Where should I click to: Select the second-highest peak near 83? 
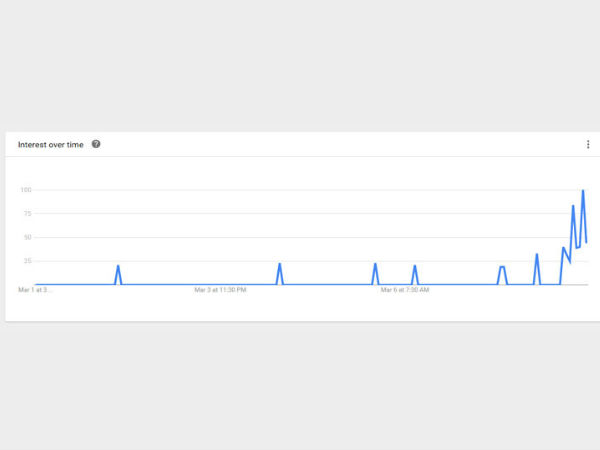[573, 207]
